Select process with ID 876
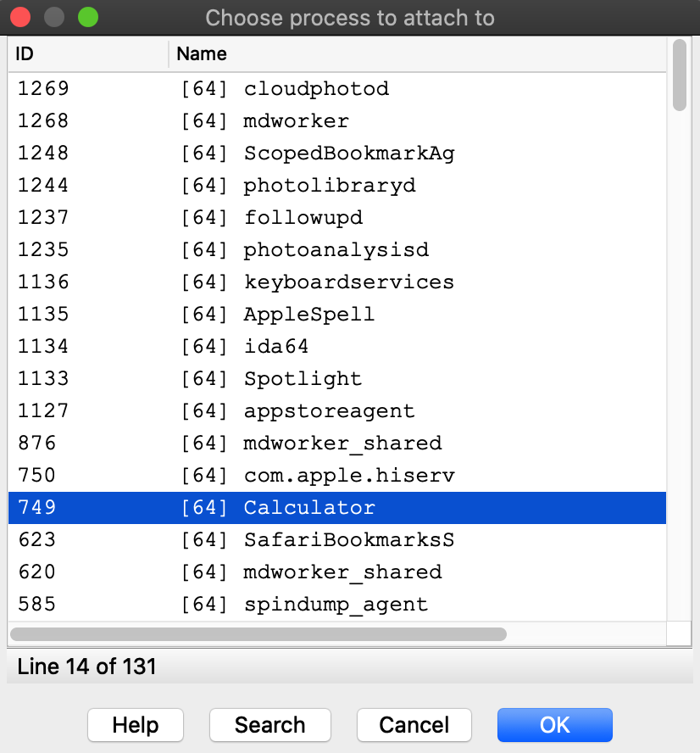700x753 pixels. 37,443
